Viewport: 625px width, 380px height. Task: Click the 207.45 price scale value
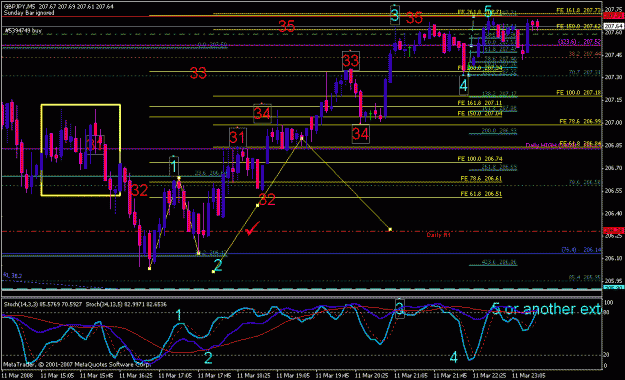click(x=613, y=55)
